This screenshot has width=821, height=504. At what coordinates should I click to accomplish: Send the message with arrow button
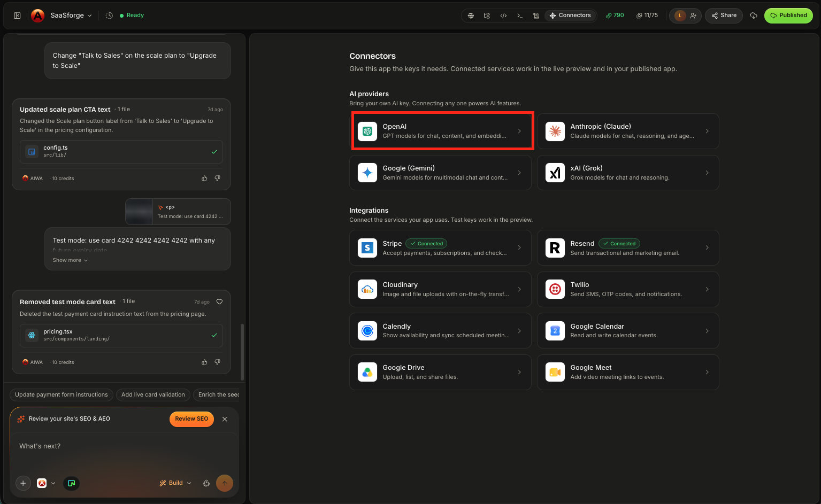tap(225, 483)
